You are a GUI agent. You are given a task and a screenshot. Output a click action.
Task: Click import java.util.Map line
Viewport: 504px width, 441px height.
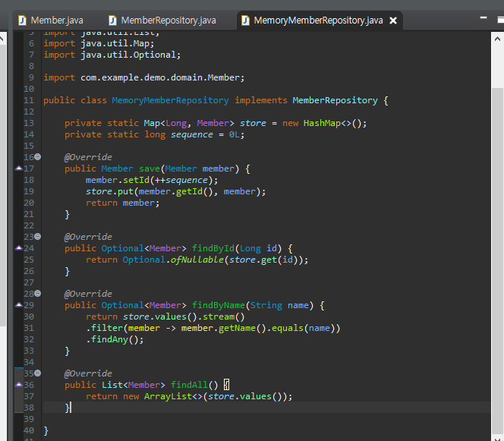coord(99,44)
